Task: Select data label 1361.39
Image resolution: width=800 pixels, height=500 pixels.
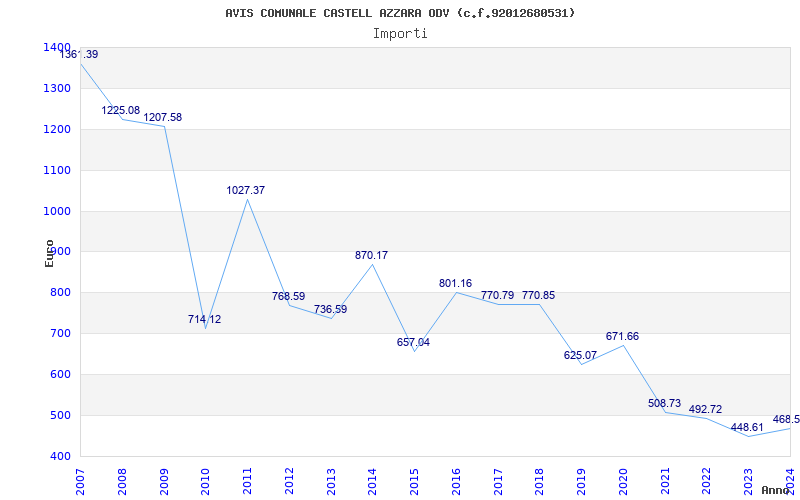Action: coord(79,54)
